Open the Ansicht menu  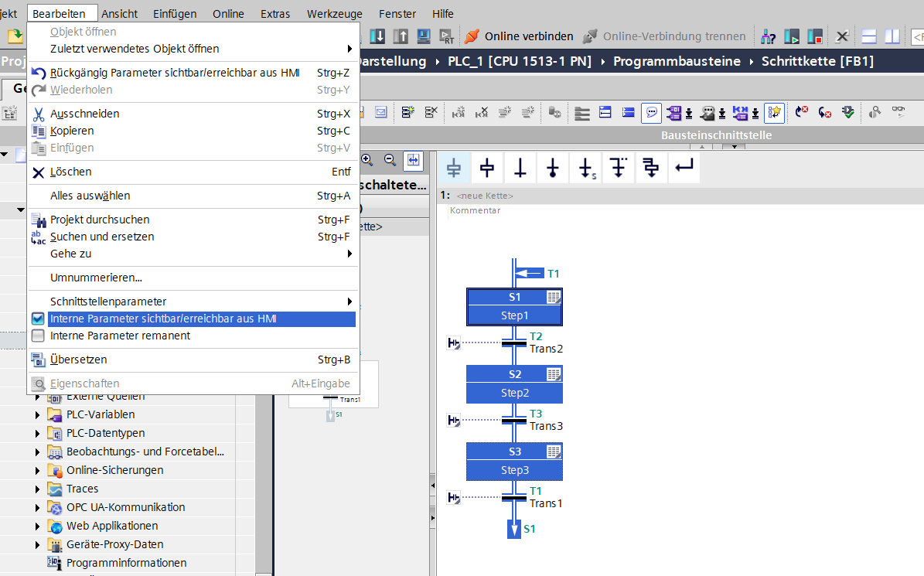tap(120, 14)
